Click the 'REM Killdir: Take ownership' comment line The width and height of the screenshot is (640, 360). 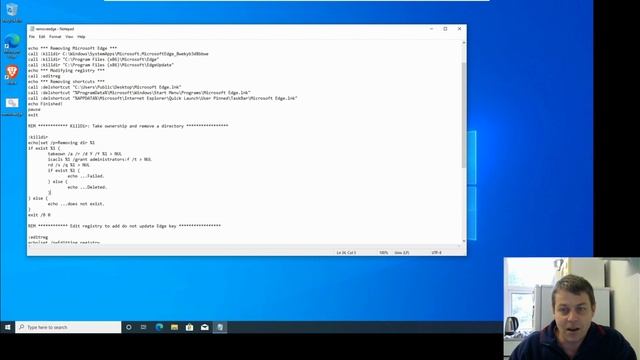pyautogui.click(x=128, y=126)
